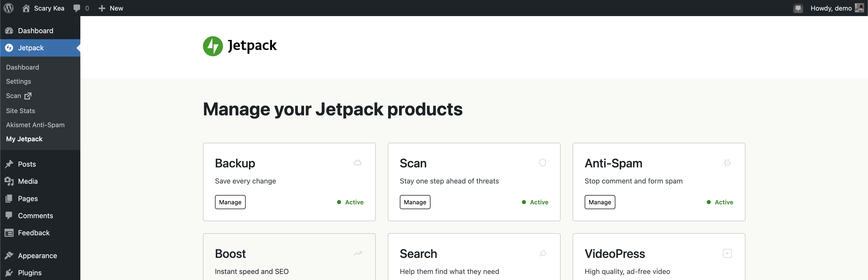Click the magnifier icon on Search card
The height and width of the screenshot is (280, 868).
click(542, 253)
